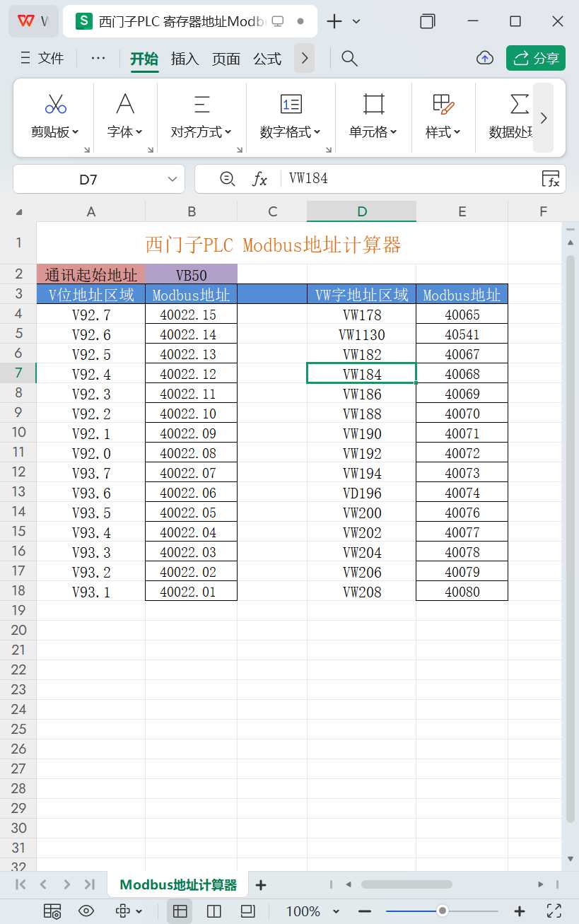Expand the 数字格式 dropdown label
The height and width of the screenshot is (924, 579).
291,132
